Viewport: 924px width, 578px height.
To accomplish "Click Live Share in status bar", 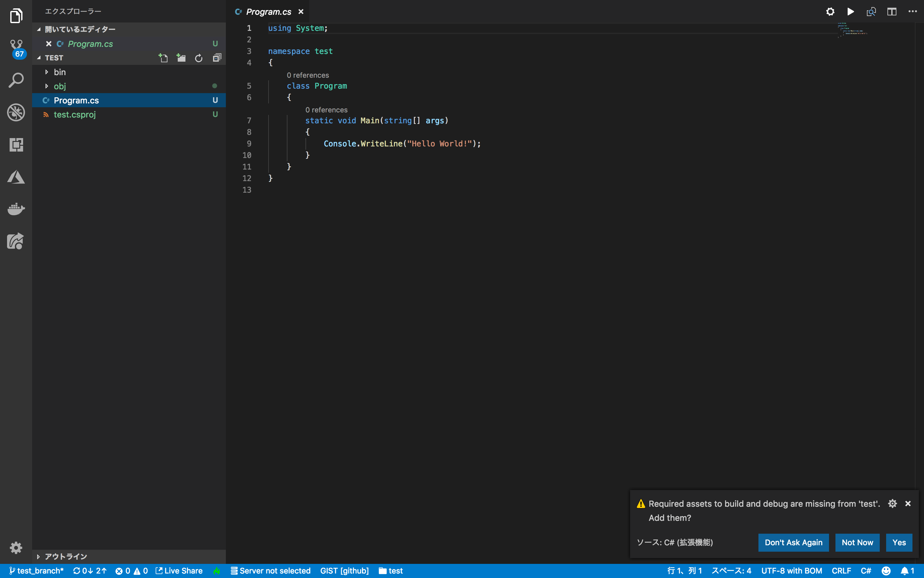I will tap(179, 571).
